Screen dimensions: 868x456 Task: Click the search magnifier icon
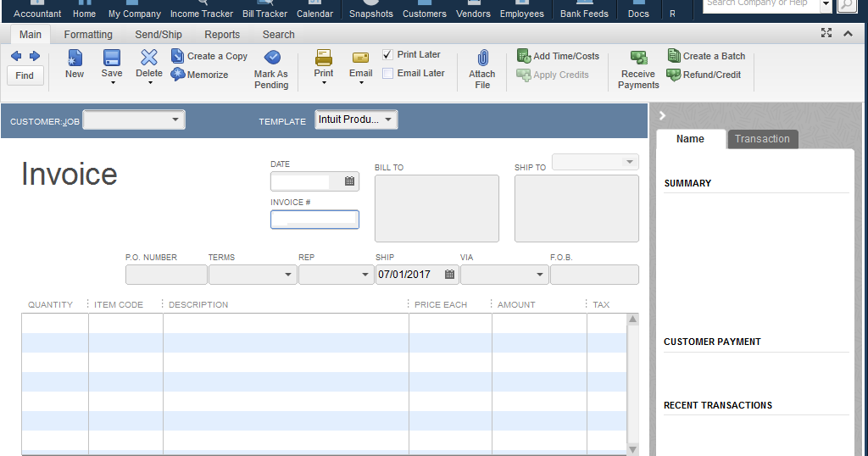coord(846,5)
